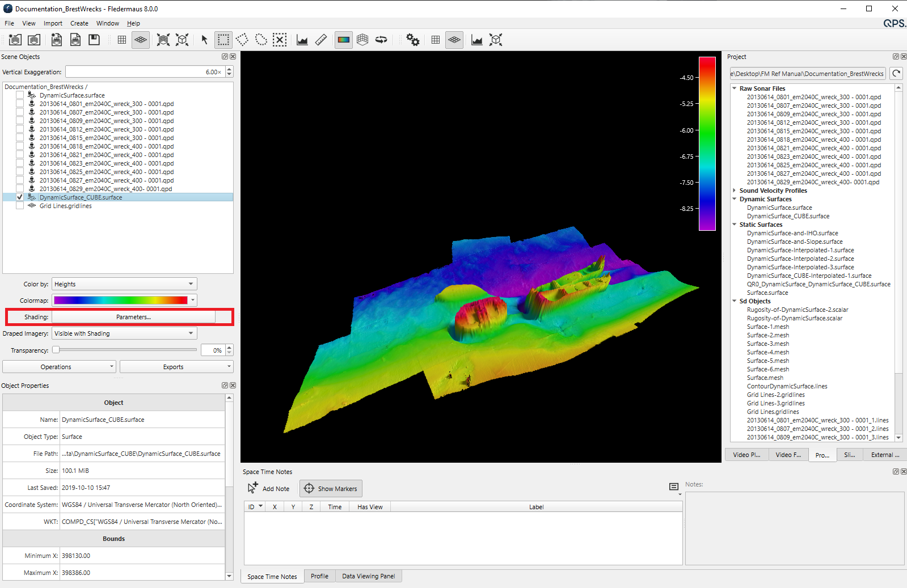
Task: Open the Color by Heights dropdown
Action: (124, 284)
